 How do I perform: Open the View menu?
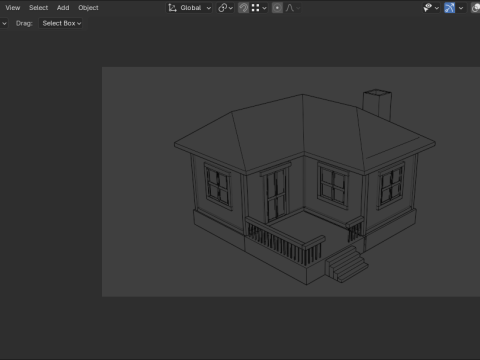click(13, 8)
